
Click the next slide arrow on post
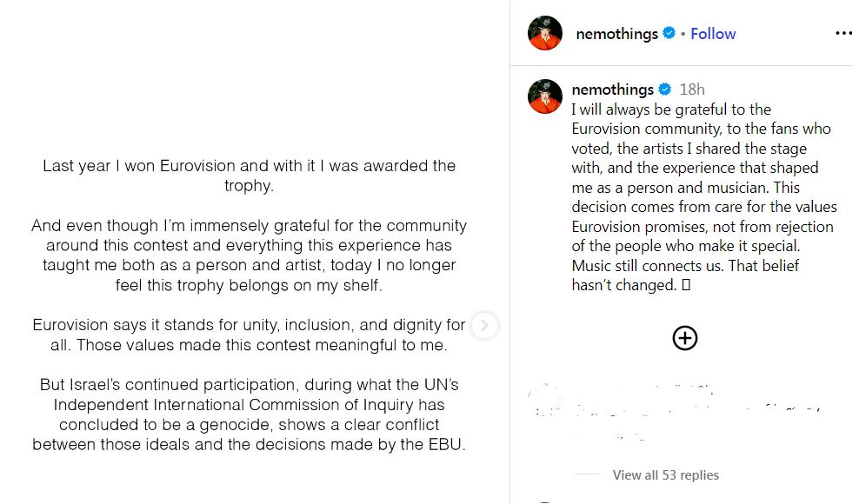pos(485,326)
